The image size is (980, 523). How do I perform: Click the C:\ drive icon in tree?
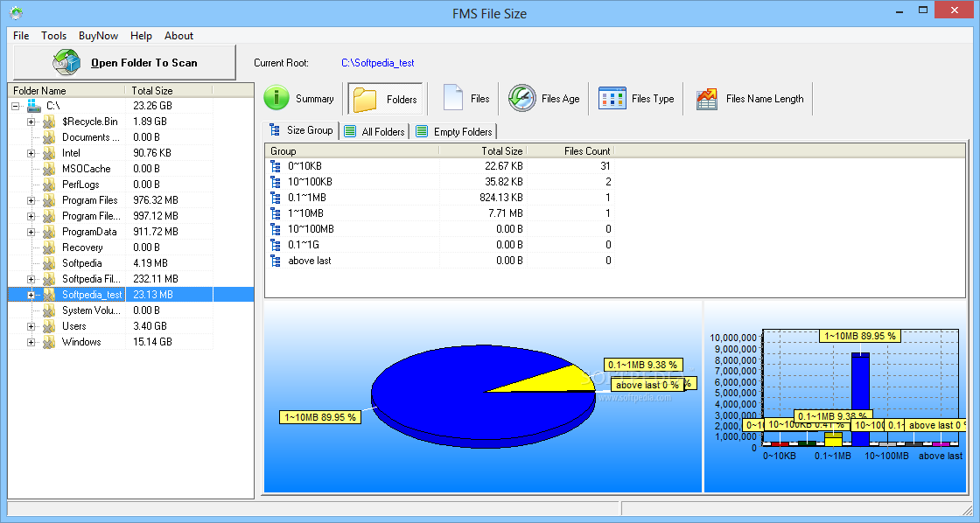pos(34,106)
